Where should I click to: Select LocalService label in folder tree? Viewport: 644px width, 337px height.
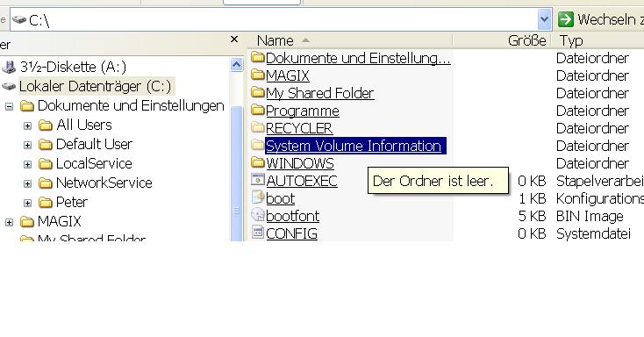[x=94, y=163]
